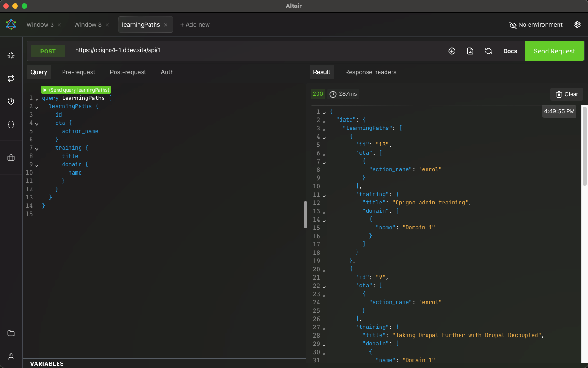Click the 4:49:55 PM timestamp
The height and width of the screenshot is (368, 588).
(559, 111)
